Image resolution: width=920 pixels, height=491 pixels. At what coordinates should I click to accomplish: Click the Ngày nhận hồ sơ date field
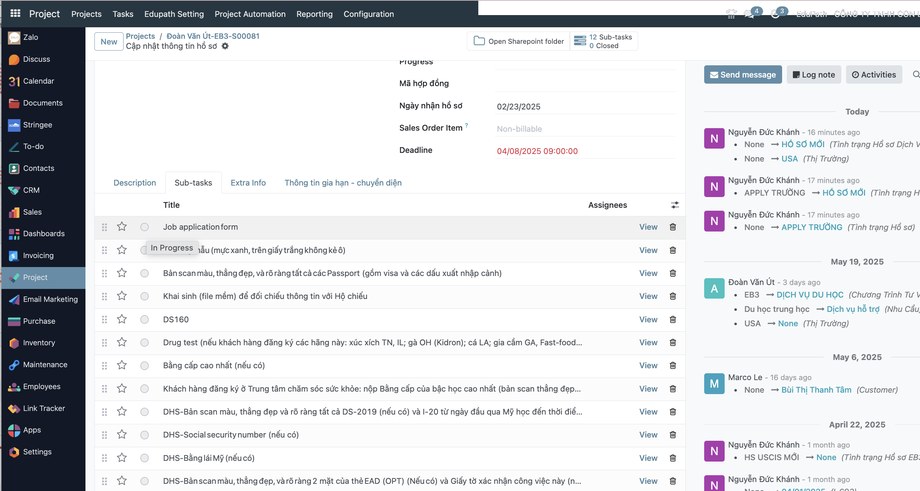pos(586,106)
